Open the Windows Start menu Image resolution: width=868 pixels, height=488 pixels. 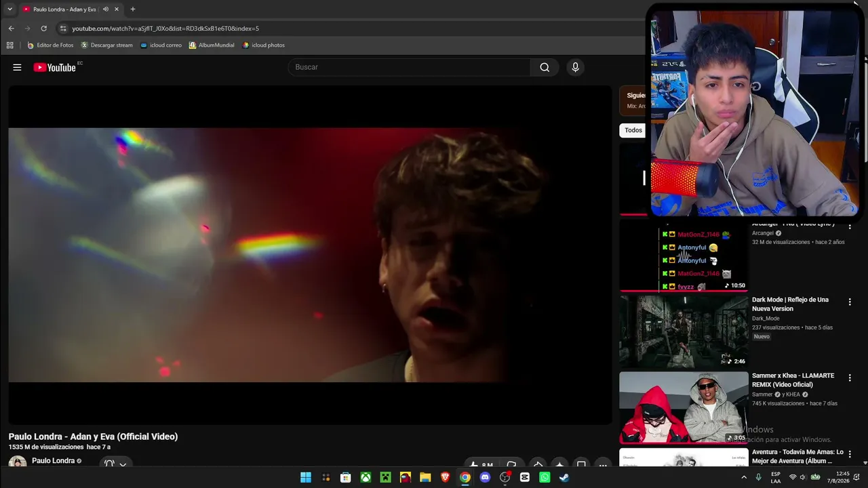(x=306, y=477)
